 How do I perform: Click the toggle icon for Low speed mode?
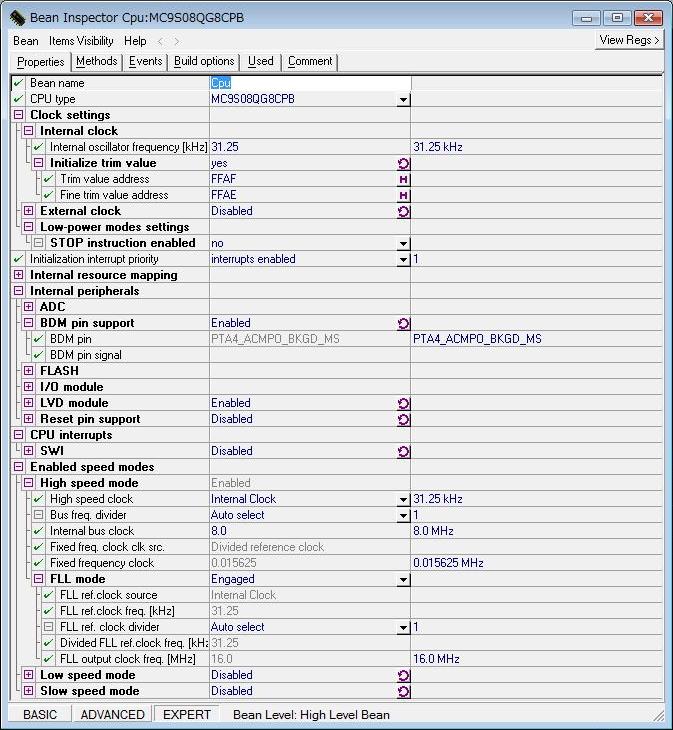(x=404, y=676)
